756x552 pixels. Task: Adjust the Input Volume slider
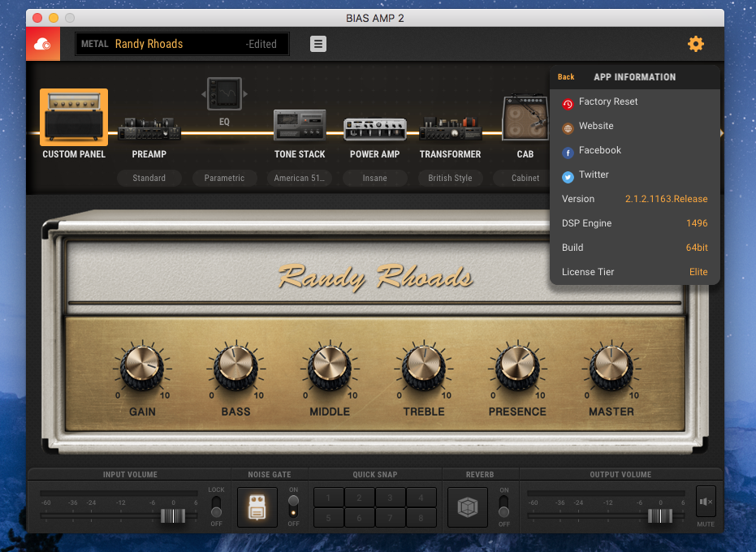point(171,515)
